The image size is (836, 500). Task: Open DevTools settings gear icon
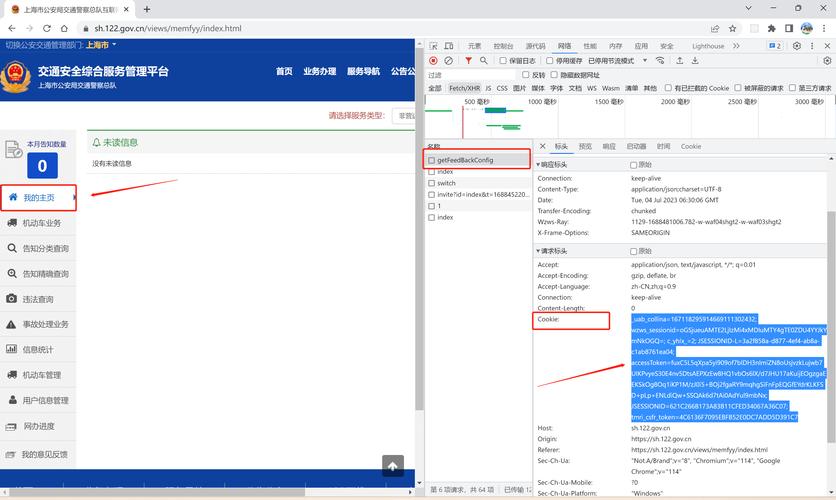pos(799,46)
